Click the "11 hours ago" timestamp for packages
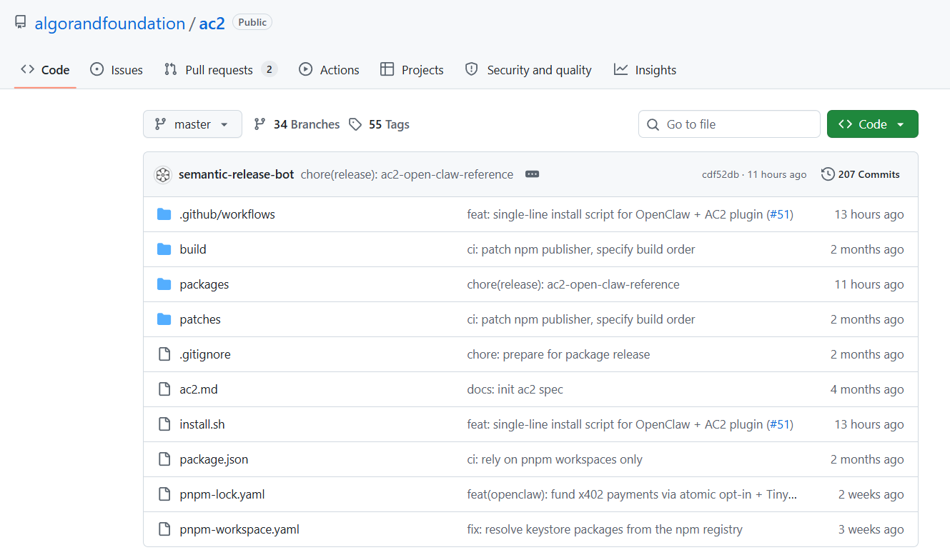 [869, 284]
